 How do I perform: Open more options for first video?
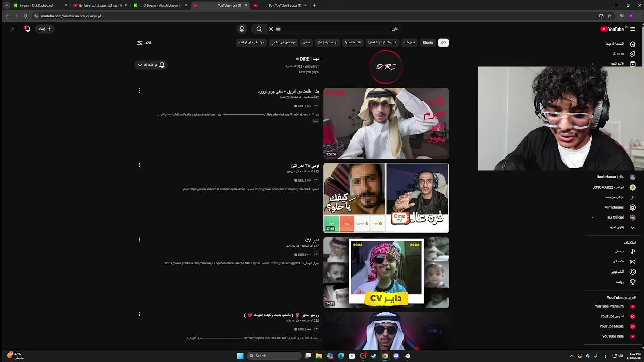(139, 91)
